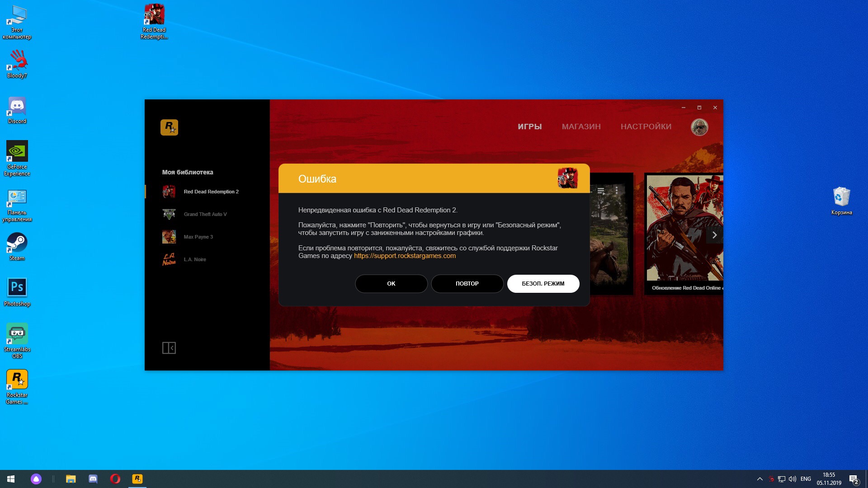The image size is (868, 488).
Task: Click the Discord icon in the taskbar
Action: click(x=93, y=479)
